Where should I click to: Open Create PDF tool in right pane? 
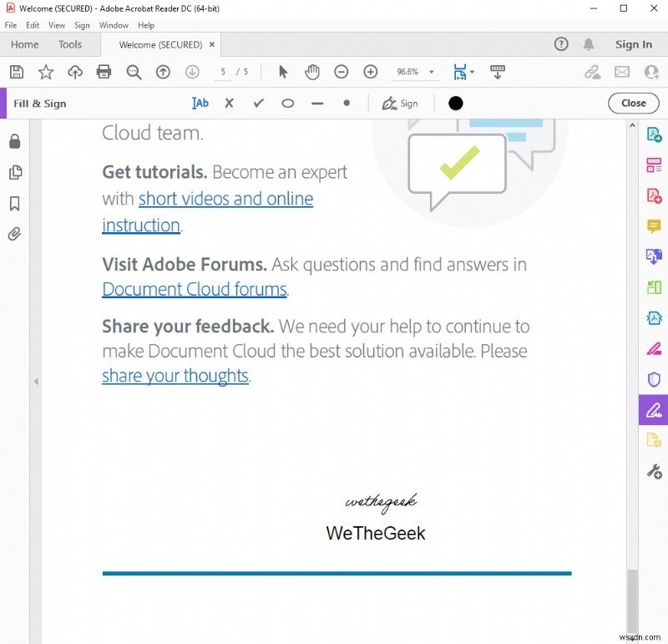pos(654,196)
